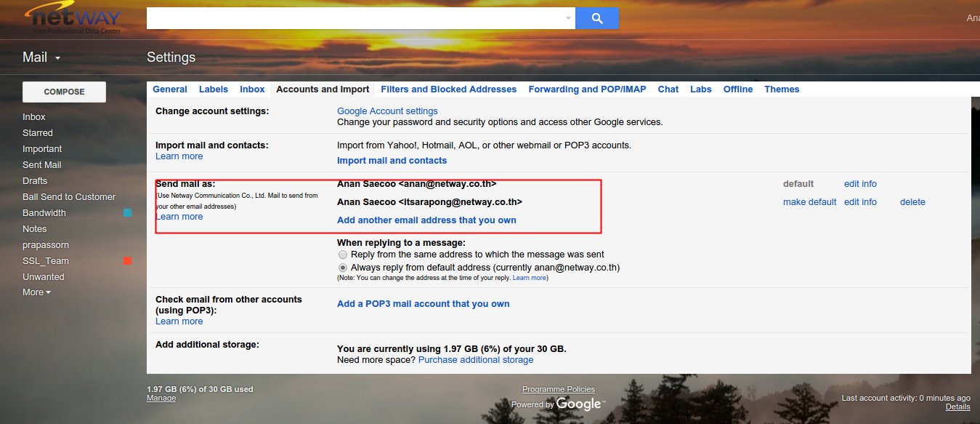
Task: Click the SSL_Team label color square
Action: 128,261
